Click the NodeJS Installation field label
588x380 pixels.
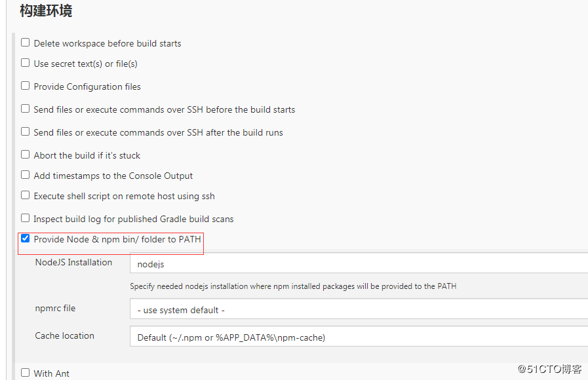[73, 262]
